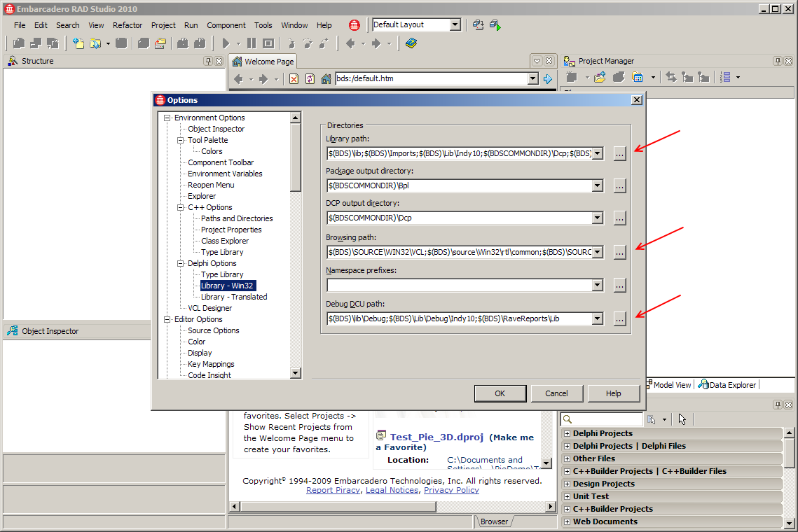
Task: Click options tree scrollbar down arrow
Action: [x=295, y=373]
